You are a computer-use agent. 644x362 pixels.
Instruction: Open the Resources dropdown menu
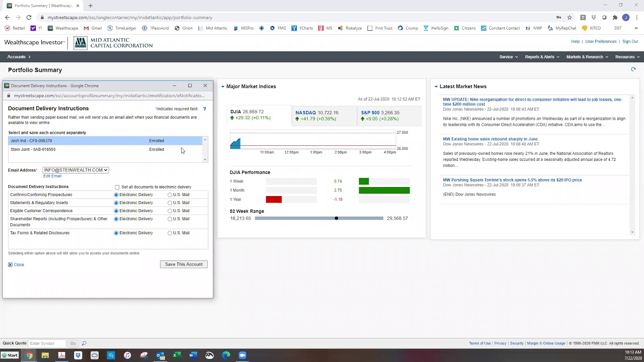tap(627, 57)
